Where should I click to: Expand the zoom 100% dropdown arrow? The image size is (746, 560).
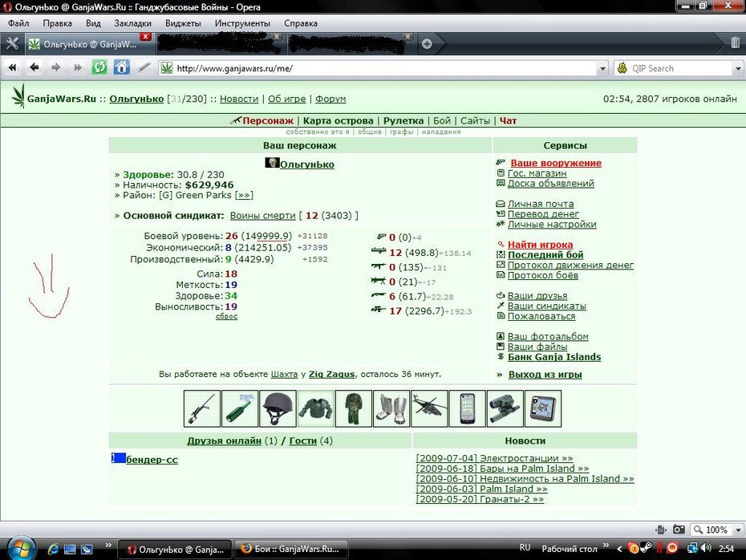pyautogui.click(x=739, y=530)
